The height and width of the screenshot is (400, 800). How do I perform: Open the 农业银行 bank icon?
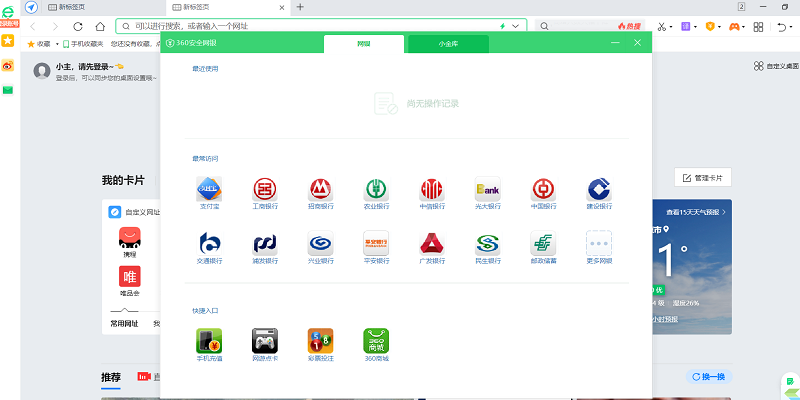tap(376, 189)
